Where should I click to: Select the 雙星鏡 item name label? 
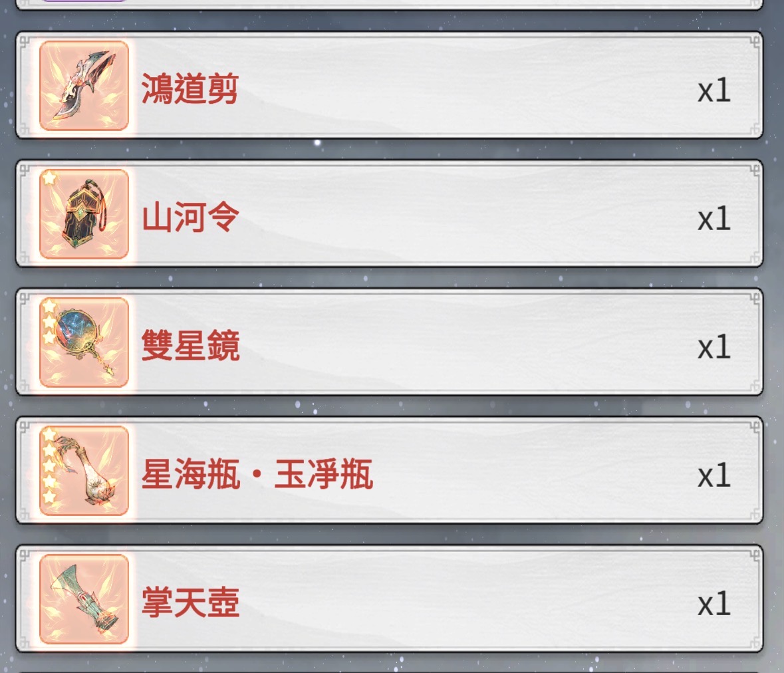(x=190, y=346)
